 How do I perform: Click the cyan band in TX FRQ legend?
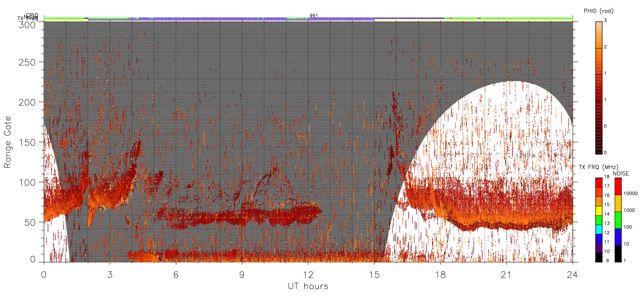[x=599, y=229]
